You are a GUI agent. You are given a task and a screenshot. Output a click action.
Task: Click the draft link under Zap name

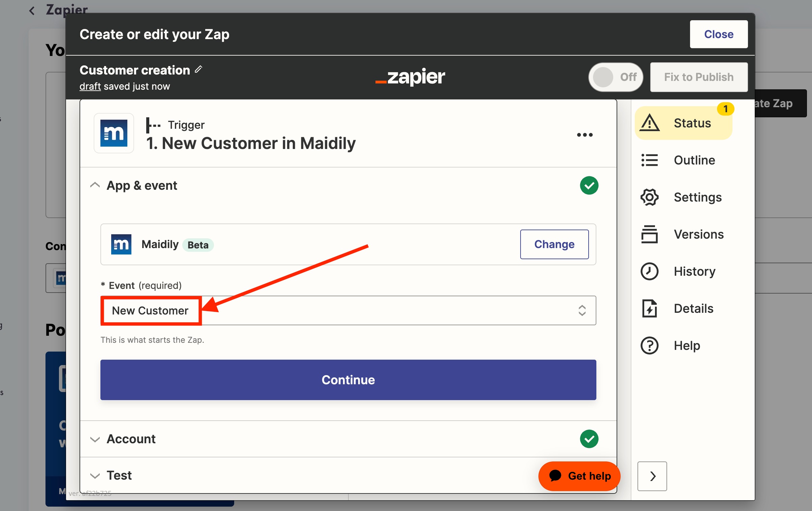(x=90, y=86)
